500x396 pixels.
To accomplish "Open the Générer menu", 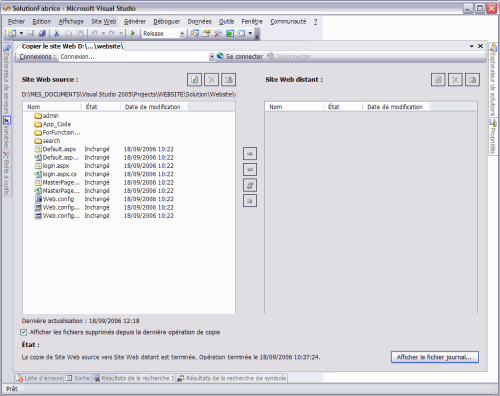I will (x=135, y=22).
